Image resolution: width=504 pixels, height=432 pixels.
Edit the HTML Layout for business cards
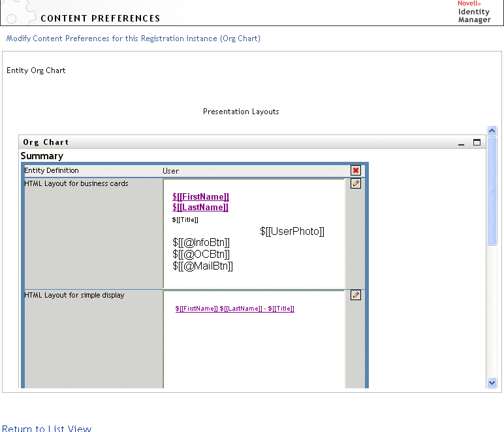tap(356, 183)
